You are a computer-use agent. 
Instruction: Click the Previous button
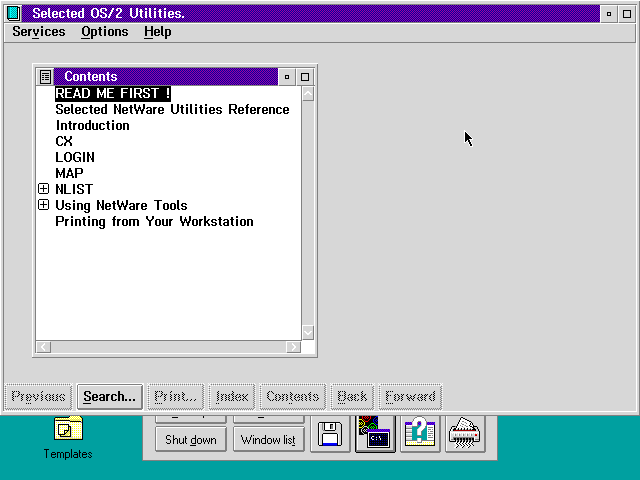point(38,396)
